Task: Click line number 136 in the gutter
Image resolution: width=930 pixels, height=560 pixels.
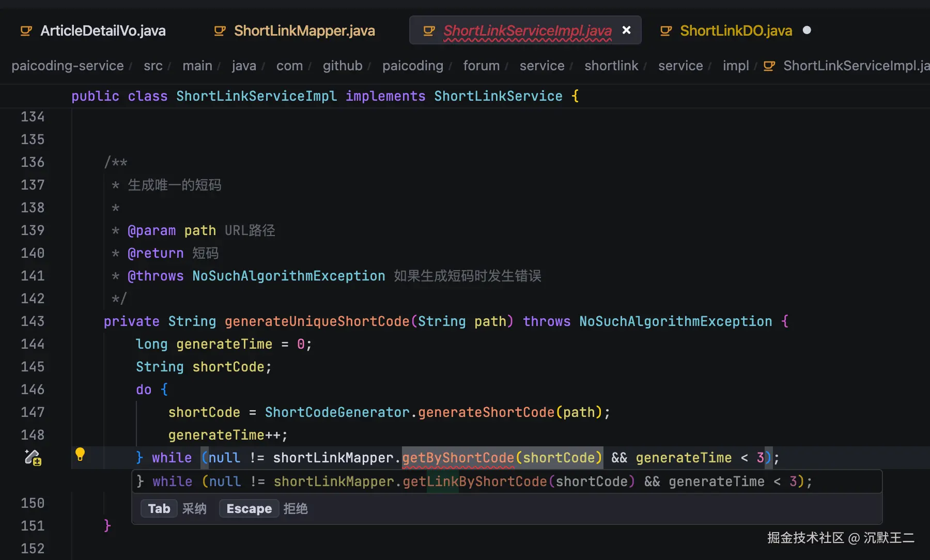Action: 33,162
